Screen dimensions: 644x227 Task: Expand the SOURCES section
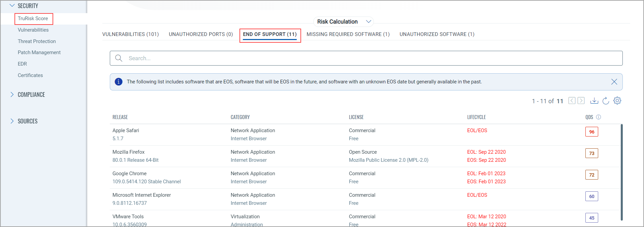[x=12, y=121]
